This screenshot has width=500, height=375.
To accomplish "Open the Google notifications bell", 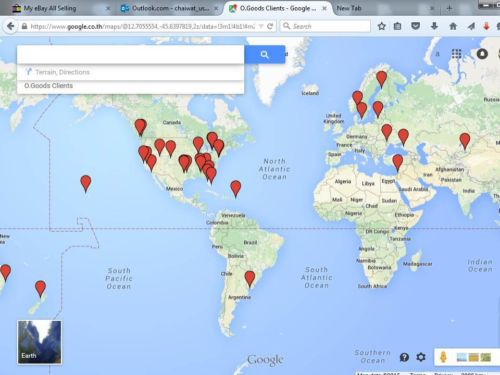I will click(482, 54).
